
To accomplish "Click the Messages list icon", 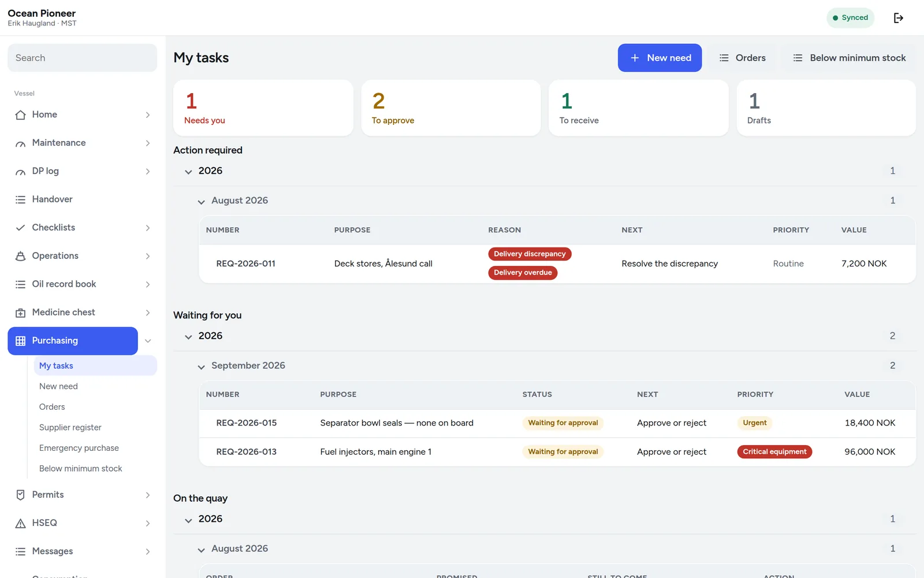I will click(x=20, y=551).
